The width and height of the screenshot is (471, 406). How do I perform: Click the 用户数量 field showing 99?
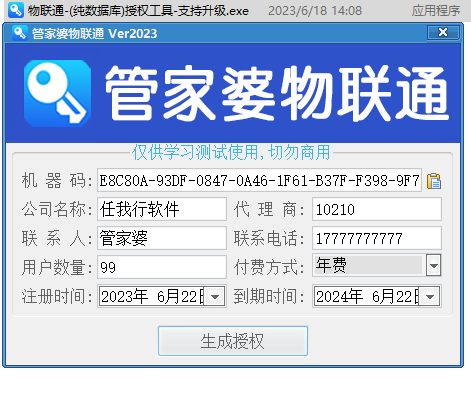click(x=162, y=267)
